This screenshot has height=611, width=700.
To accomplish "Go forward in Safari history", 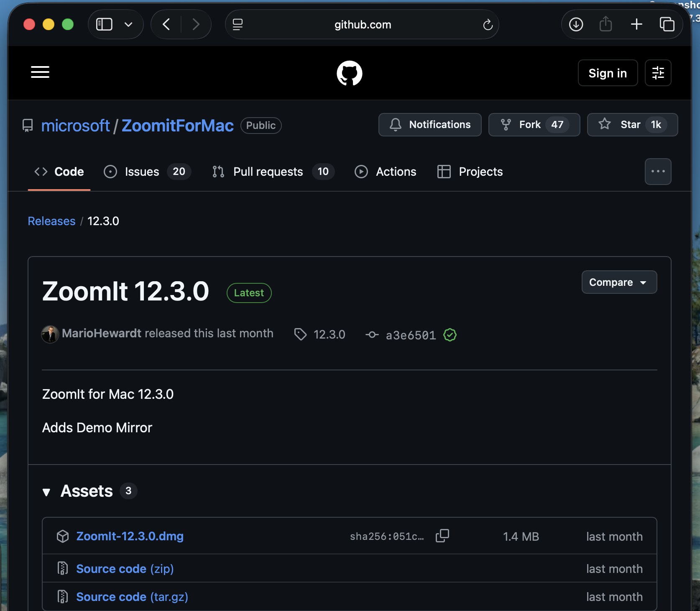I will 196,24.
